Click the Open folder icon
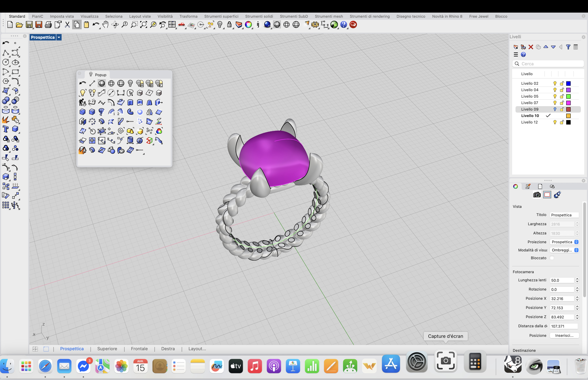Screen dimensions: 588x380 tap(20, 25)
